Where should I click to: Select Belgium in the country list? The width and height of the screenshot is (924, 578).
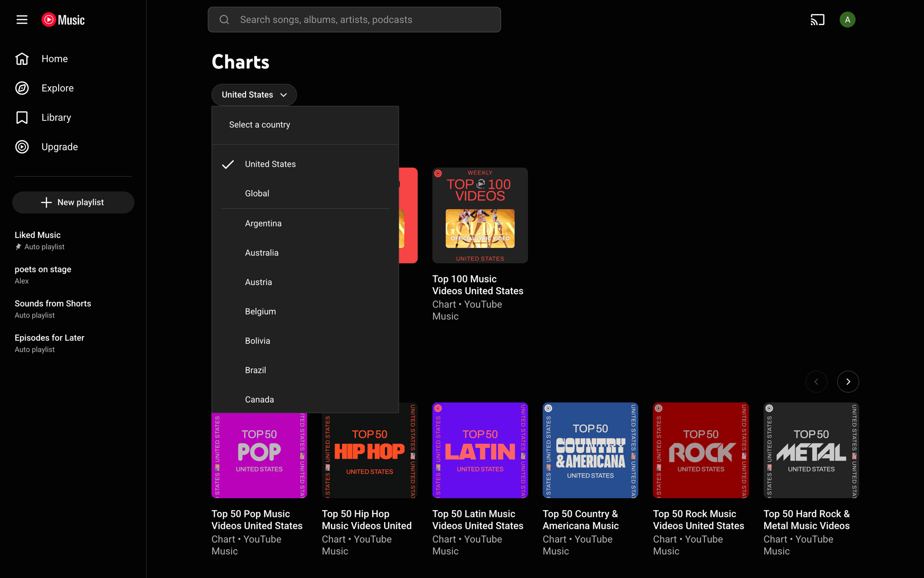(305, 312)
